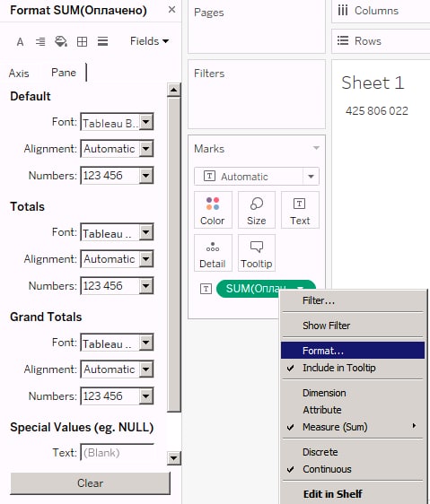Click the Detail marks button
Screen dimensions: 430x504
tap(213, 253)
